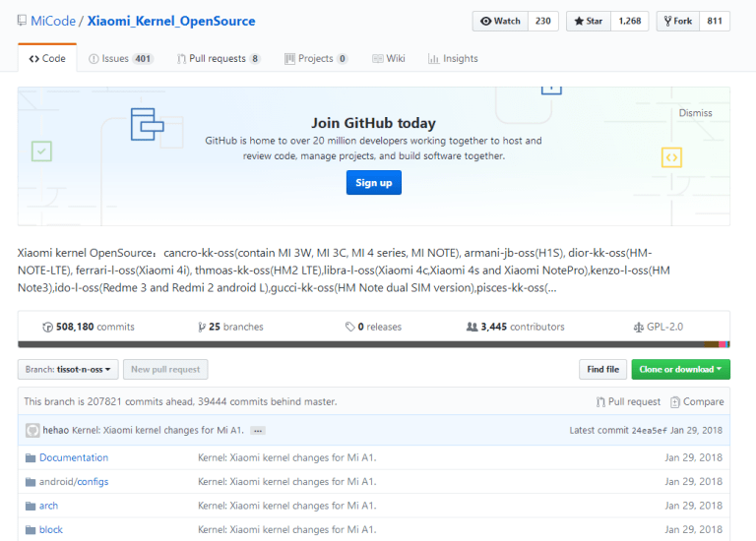Open the android/configs folder
756x541 pixels.
(74, 482)
